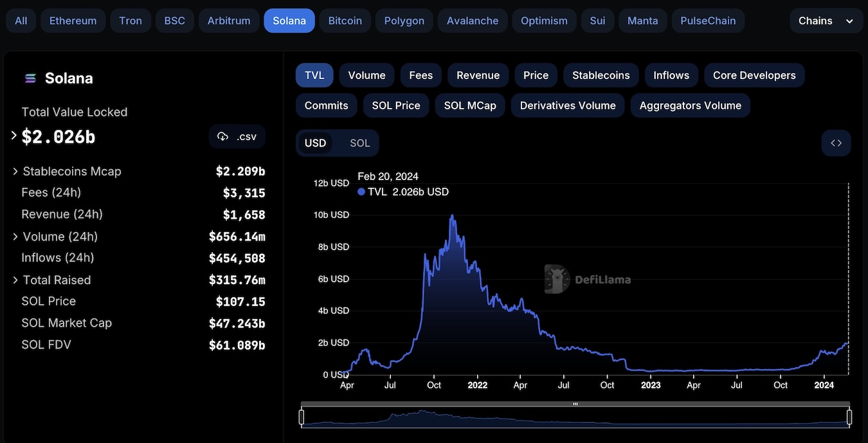868x443 pixels.
Task: Click the right handle of the range slider
Action: point(849,417)
